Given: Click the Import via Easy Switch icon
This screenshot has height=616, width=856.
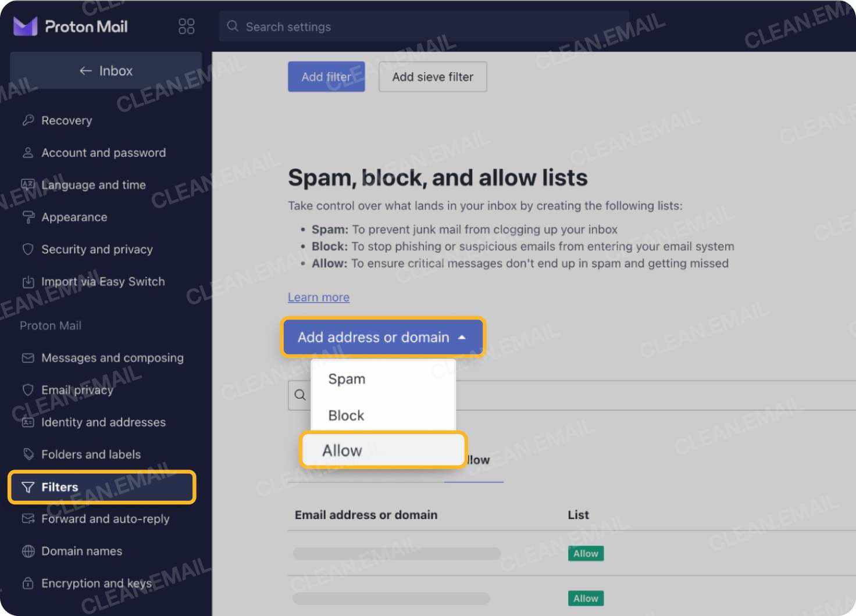Looking at the screenshot, I should (28, 281).
